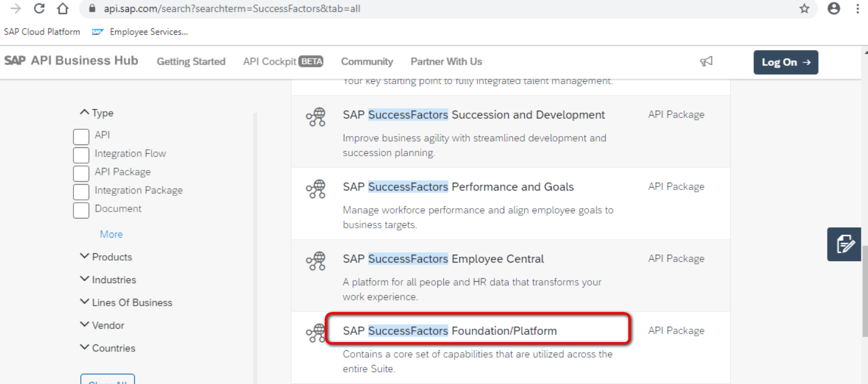Open the feedback panel on the right edge
868x384 pixels.
pyautogui.click(x=843, y=244)
